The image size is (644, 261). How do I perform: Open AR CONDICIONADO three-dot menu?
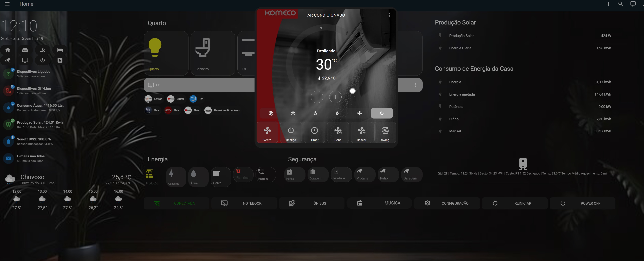tap(389, 15)
